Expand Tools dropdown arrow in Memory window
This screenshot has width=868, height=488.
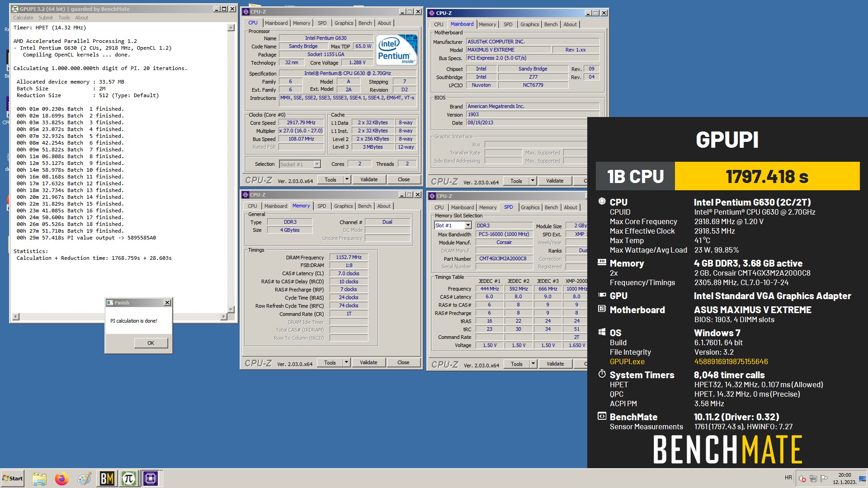pos(346,362)
